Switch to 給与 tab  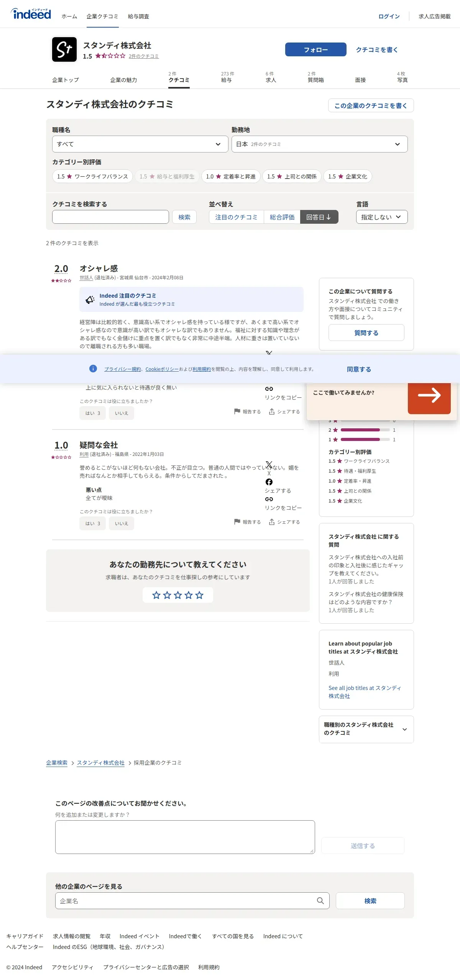click(x=227, y=77)
